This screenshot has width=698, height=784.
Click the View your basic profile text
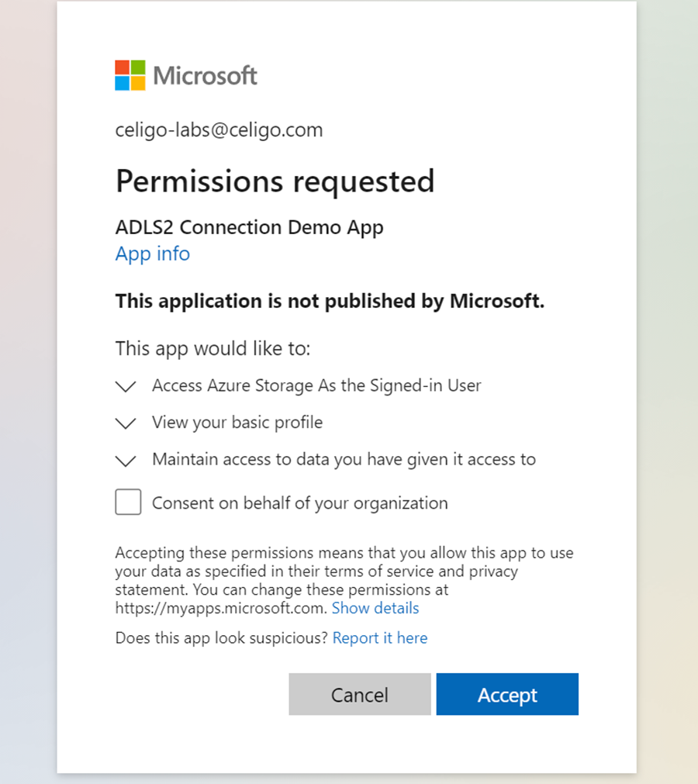237,423
